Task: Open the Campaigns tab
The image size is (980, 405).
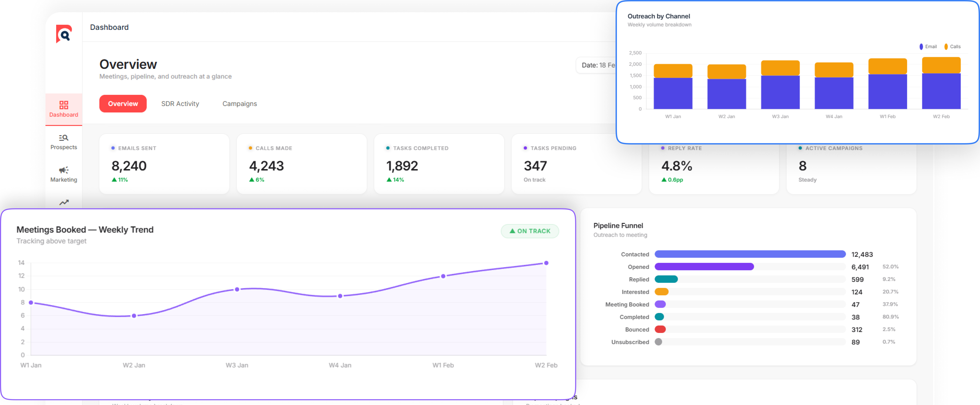Action: pyautogui.click(x=239, y=103)
